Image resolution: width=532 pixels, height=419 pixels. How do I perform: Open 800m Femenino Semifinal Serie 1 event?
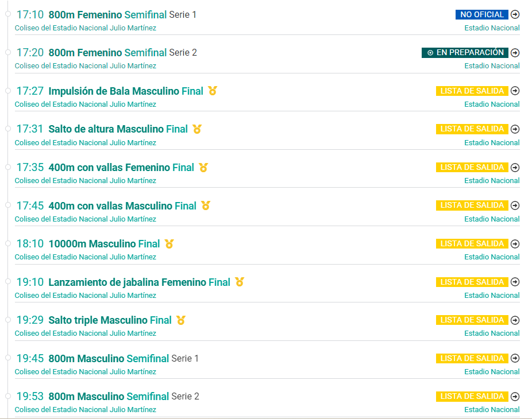[122, 14]
